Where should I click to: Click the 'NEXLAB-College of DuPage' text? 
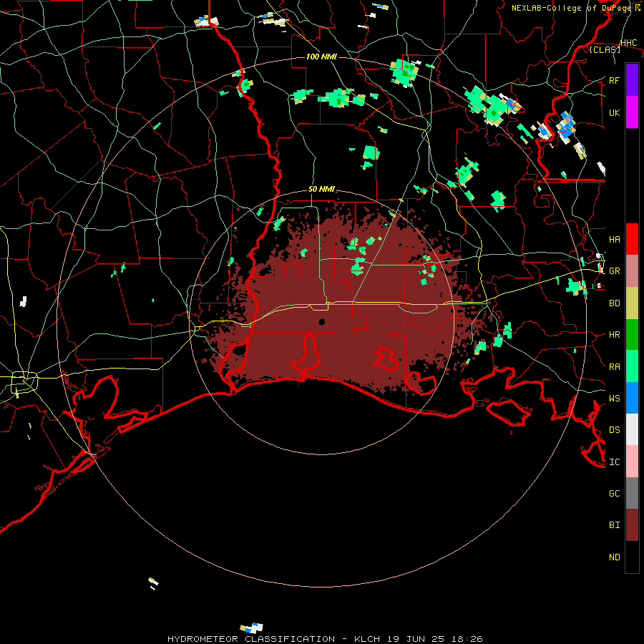point(572,8)
